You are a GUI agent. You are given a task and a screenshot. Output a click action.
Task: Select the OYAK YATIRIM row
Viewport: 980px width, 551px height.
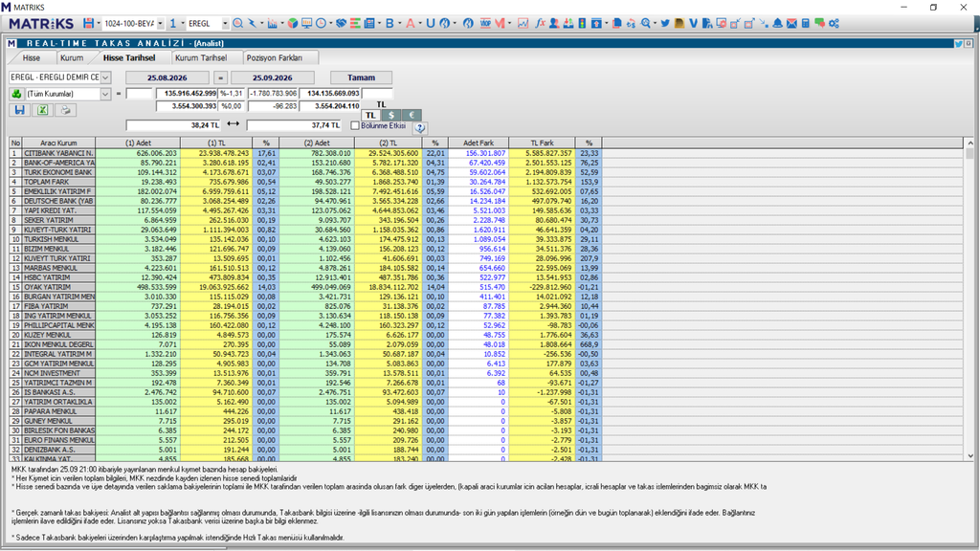[305, 287]
